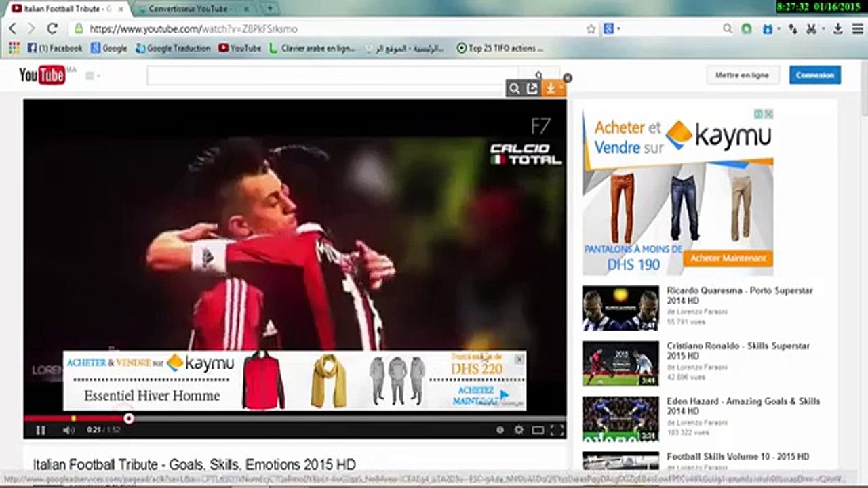Open Ricardo Quaresma - Porto Superstar title link

coord(740,296)
